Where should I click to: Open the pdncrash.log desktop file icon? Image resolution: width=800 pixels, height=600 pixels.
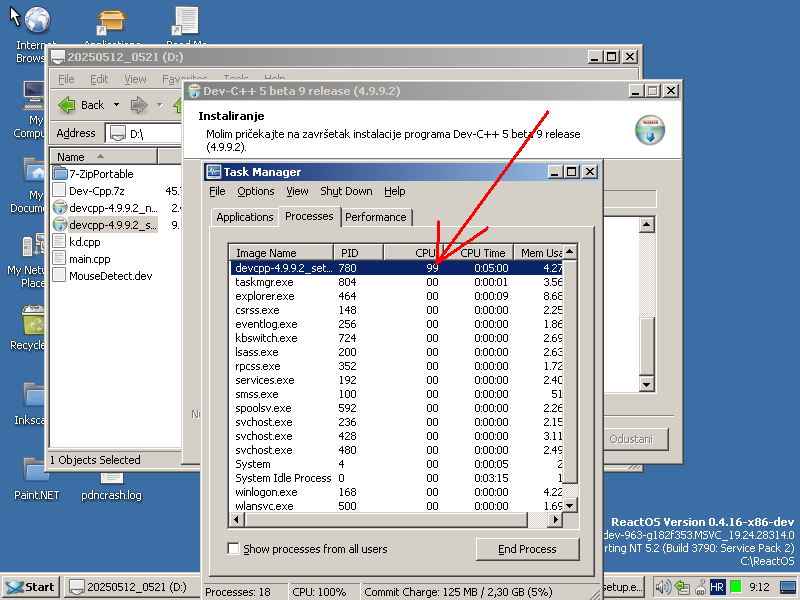(112, 478)
